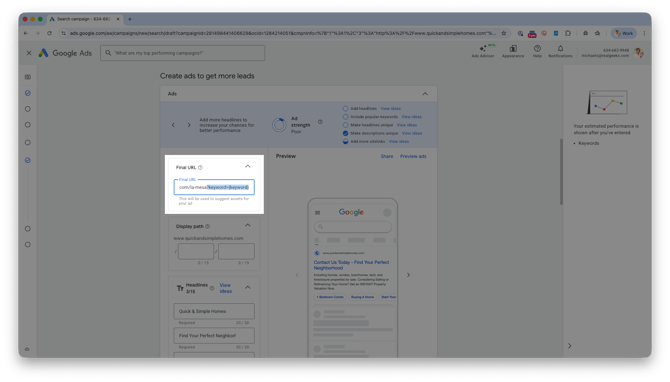The image size is (670, 382).
Task: Bookmark this page with the star icon
Action: (504, 33)
